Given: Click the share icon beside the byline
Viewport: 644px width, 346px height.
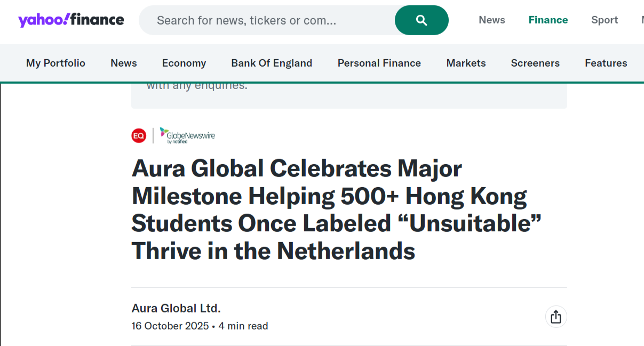Looking at the screenshot, I should point(556,317).
